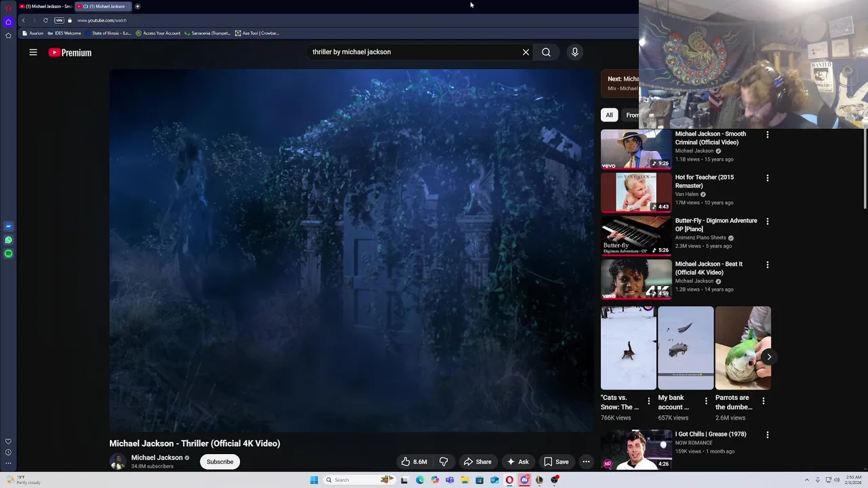Viewport: 868px width, 488px height.
Task: Open the Access Your Account bookmark
Action: 158,33
